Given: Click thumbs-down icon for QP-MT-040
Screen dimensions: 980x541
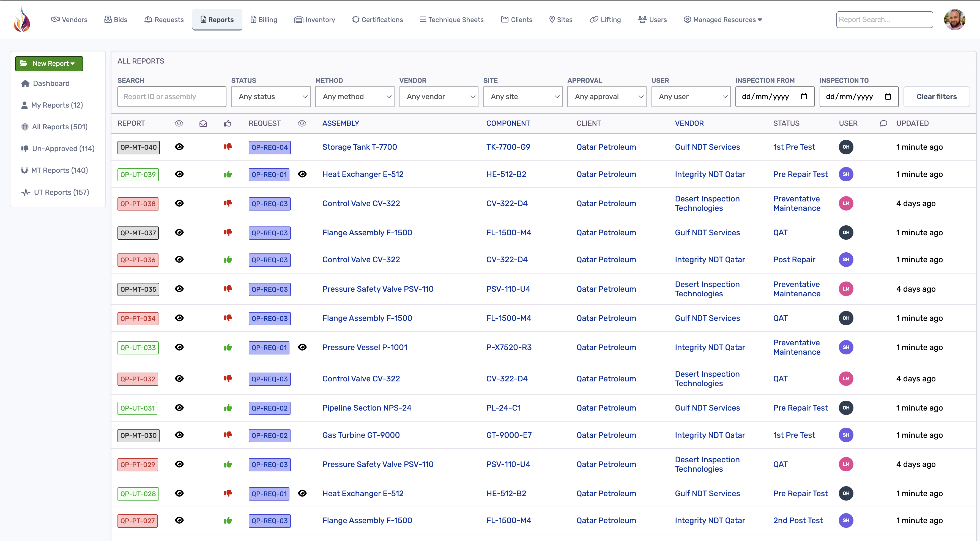Looking at the screenshot, I should click(x=228, y=147).
